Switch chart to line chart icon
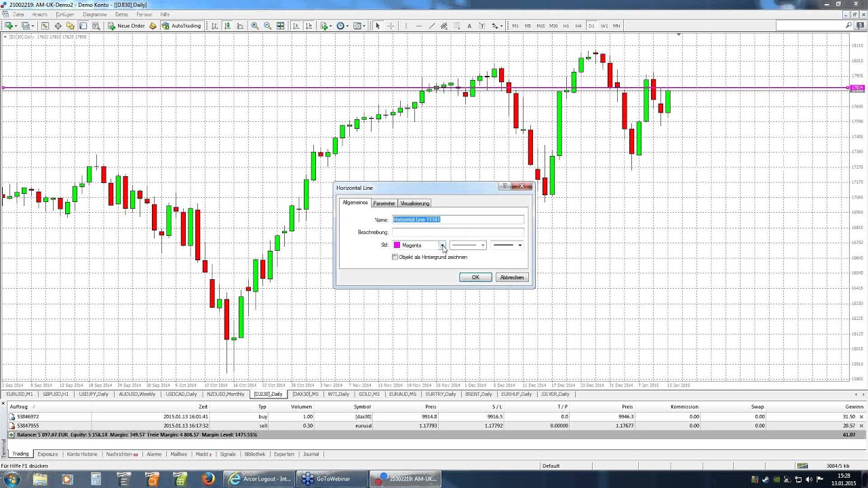This screenshot has height=488, width=868. pos(240,26)
